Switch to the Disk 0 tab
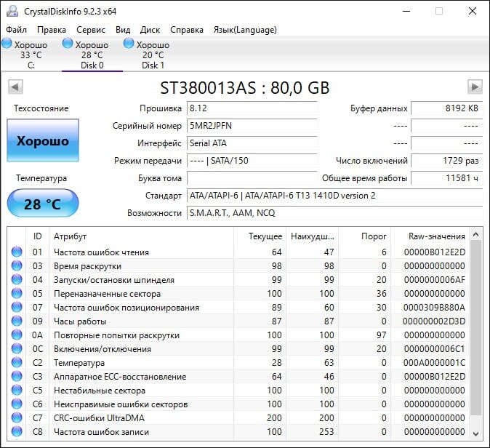490x448 pixels. click(92, 55)
